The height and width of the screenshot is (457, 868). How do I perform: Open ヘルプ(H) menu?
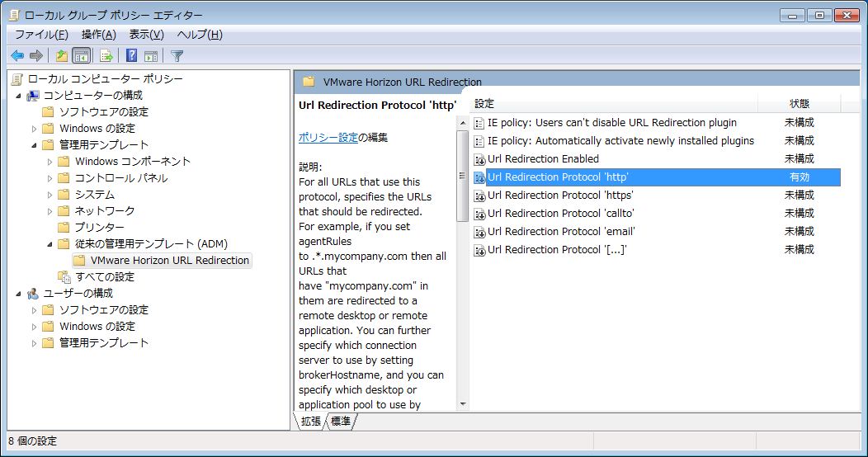[200, 35]
